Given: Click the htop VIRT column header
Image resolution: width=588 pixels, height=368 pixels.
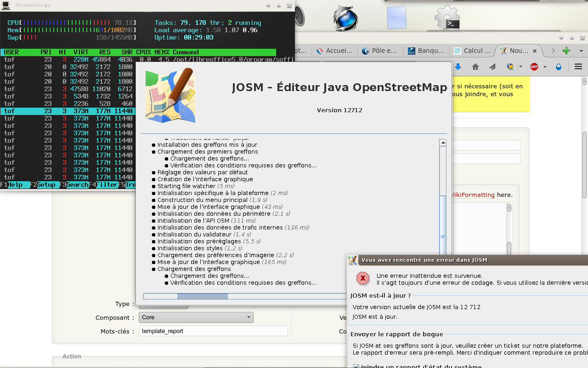Looking at the screenshot, I should 81,52.
